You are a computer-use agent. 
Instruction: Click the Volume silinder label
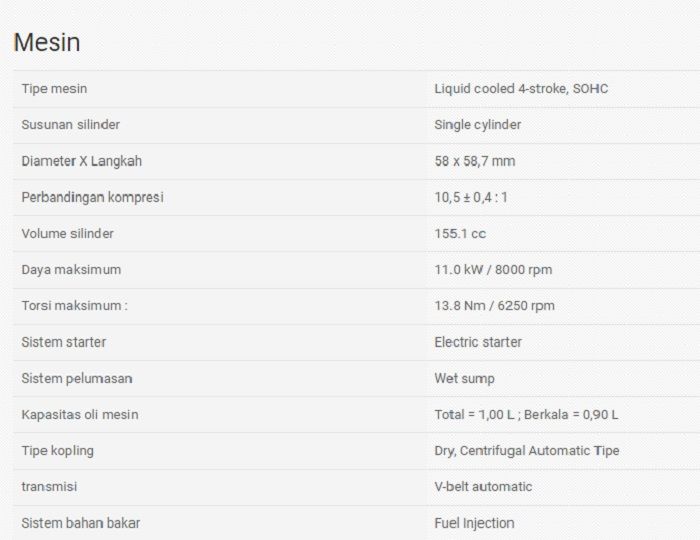pos(67,233)
